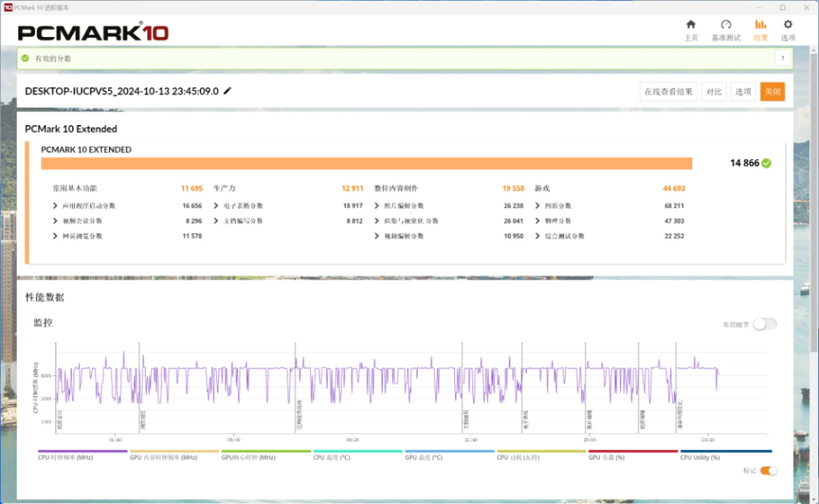This screenshot has height=504, width=819.
Task: Click the question mark help button
Action: point(783,58)
